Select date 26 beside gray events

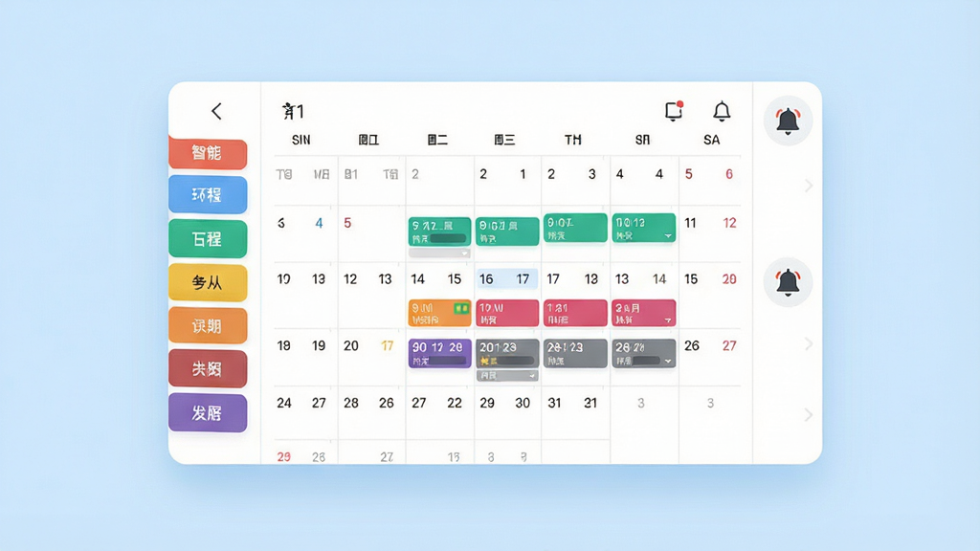tap(691, 345)
